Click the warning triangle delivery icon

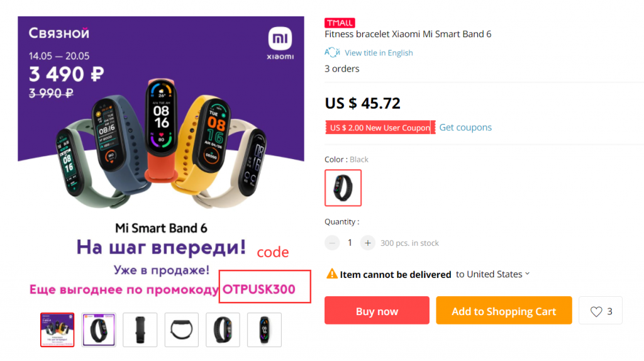pos(331,274)
